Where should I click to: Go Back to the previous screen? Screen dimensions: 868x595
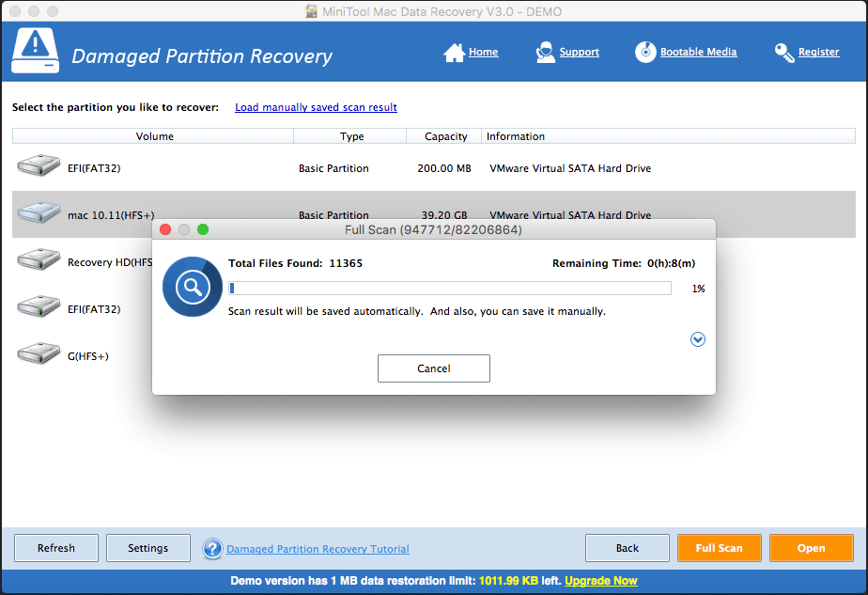point(628,548)
